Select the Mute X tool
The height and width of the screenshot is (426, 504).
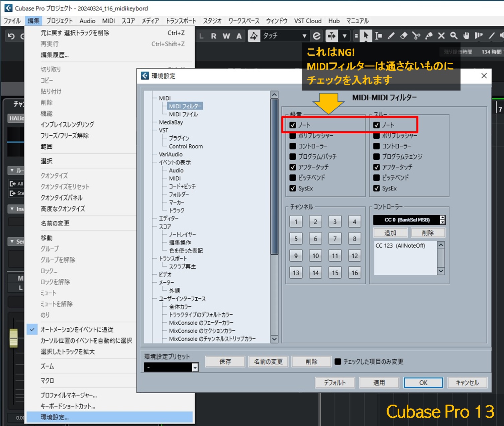click(x=441, y=36)
